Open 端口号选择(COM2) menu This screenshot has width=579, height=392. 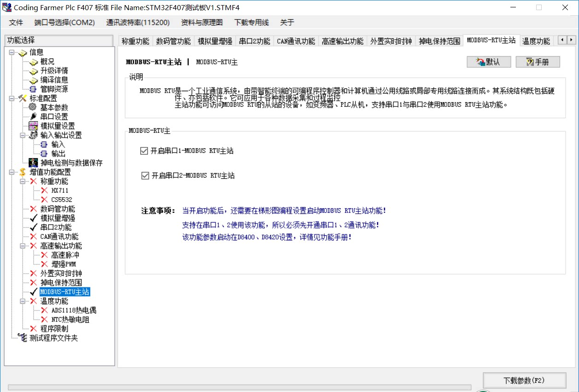64,23
